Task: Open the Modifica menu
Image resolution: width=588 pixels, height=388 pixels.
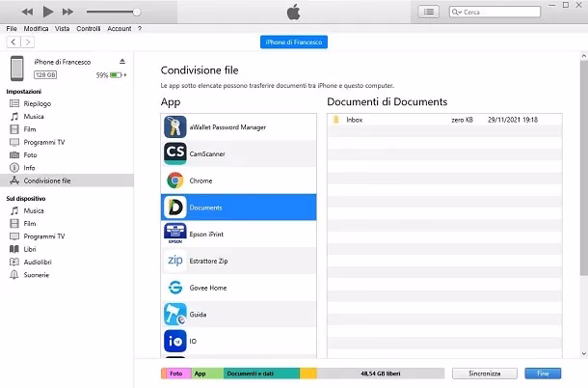Action: click(x=37, y=29)
